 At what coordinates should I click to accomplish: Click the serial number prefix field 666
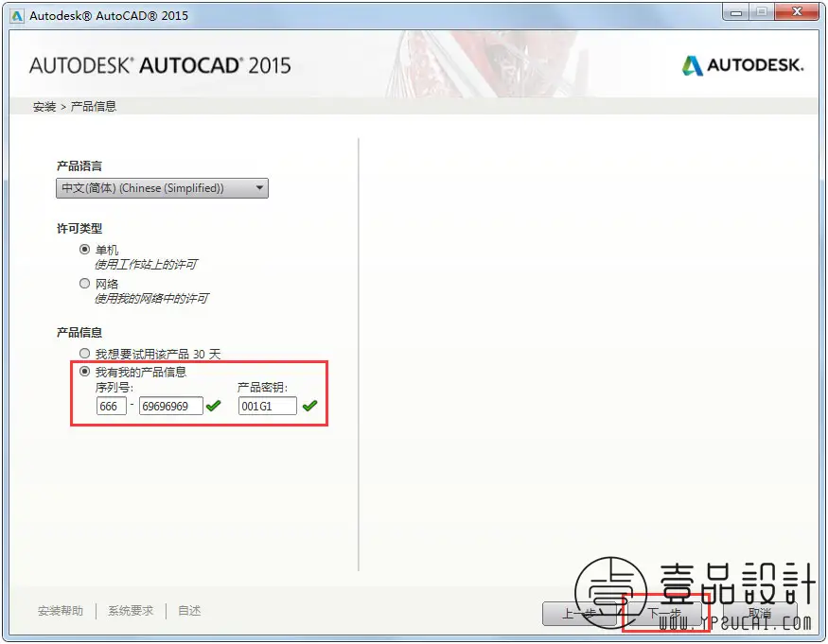tap(112, 406)
